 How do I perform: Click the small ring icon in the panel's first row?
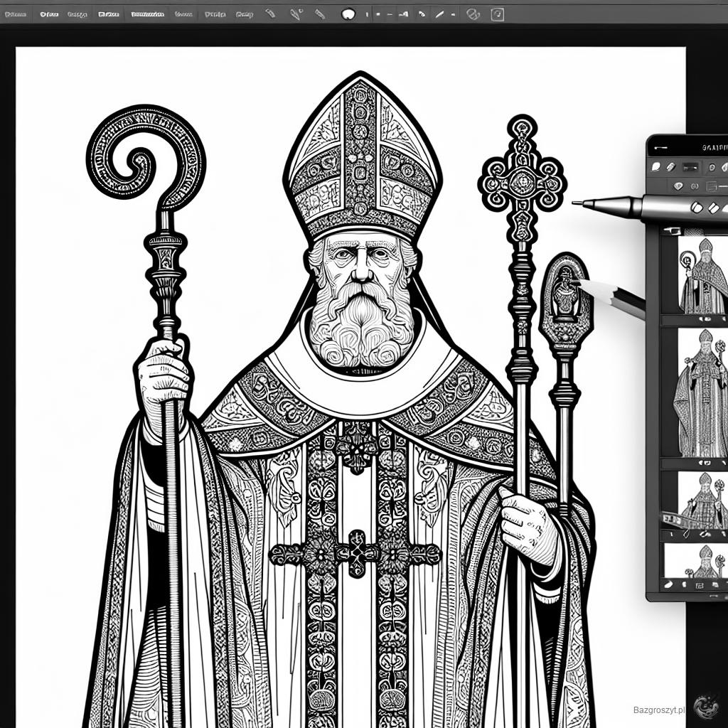click(711, 166)
